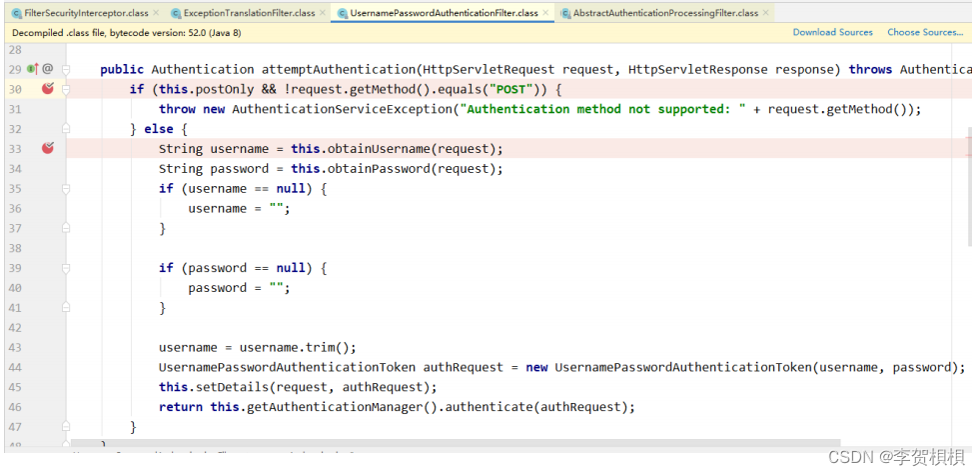Click fold end marker on line 37

[x=66, y=228]
